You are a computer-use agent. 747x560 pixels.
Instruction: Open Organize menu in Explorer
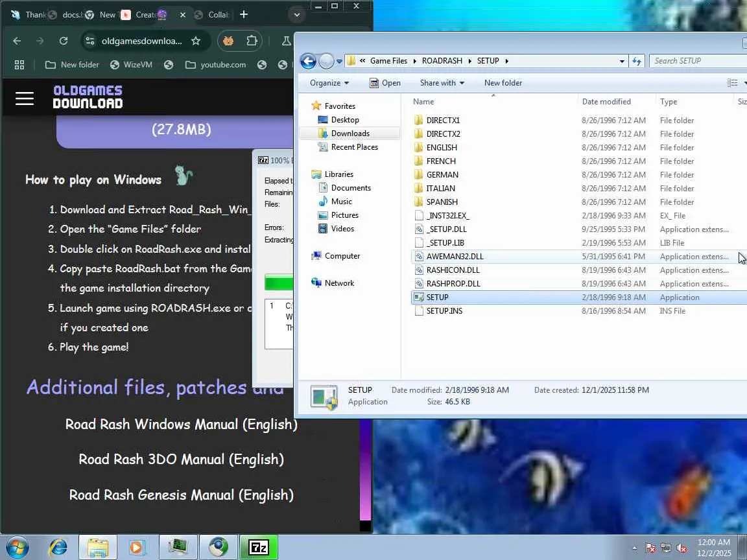[x=329, y=83]
